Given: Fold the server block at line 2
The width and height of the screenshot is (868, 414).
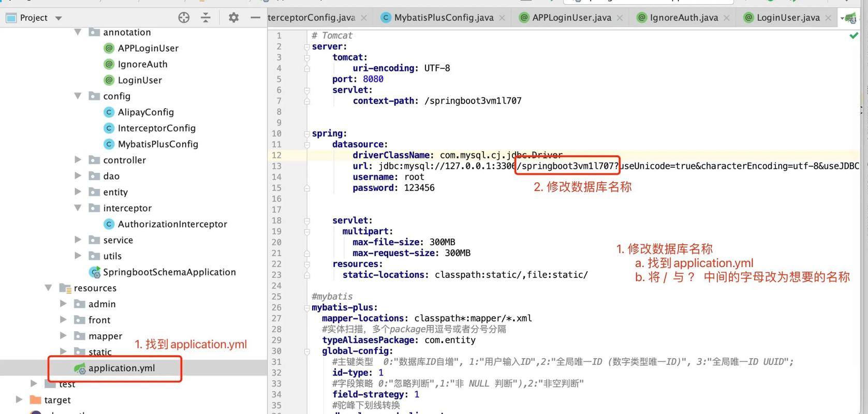Looking at the screenshot, I should tap(307, 47).
